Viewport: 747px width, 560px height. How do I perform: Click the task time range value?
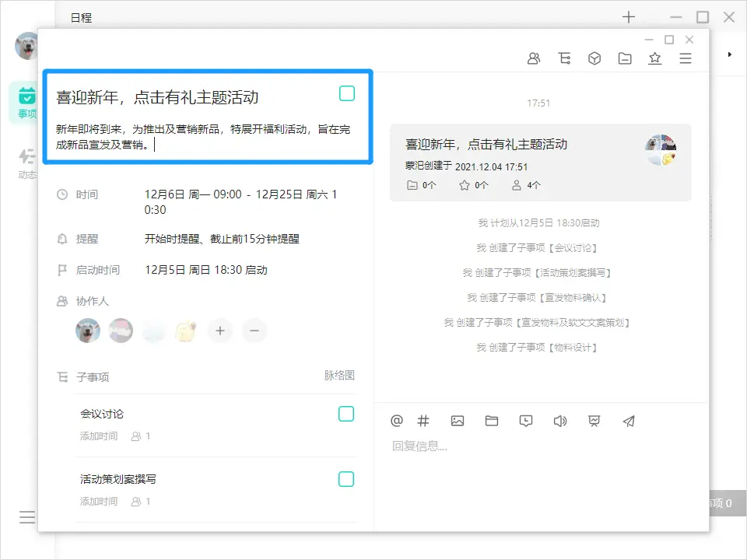[x=240, y=202]
